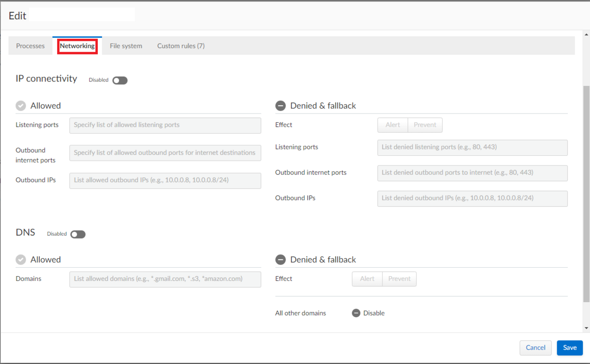
Task: Click the Denied & fallback minus icon under IP connectivity
Action: pyautogui.click(x=280, y=105)
